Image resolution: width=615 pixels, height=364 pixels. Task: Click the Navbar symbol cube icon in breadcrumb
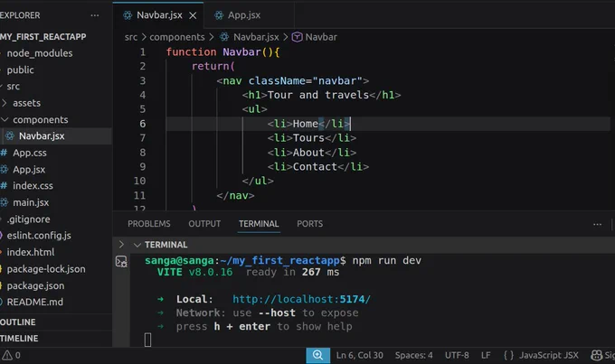297,37
